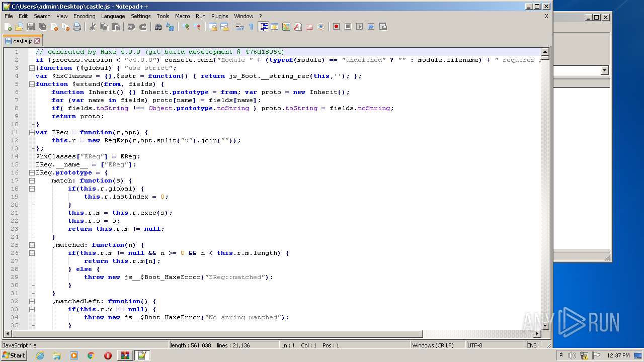Click the Redo arrow icon

click(143, 27)
